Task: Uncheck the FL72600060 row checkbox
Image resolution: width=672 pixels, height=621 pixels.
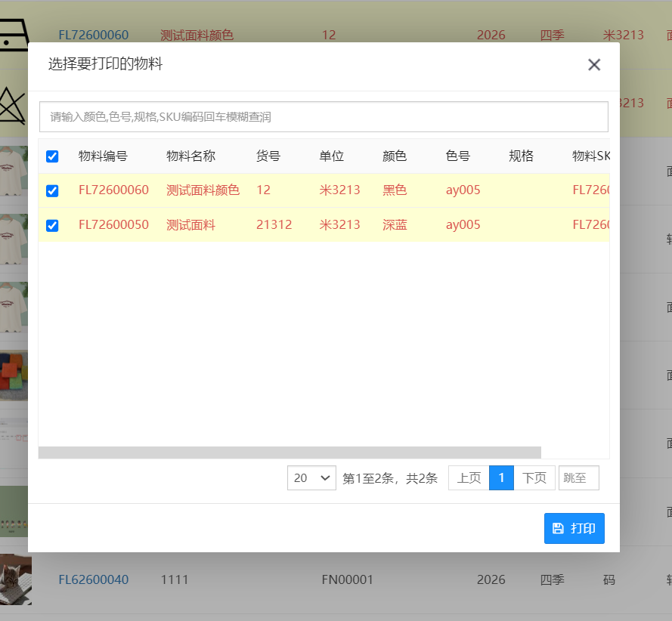Action: 52,190
